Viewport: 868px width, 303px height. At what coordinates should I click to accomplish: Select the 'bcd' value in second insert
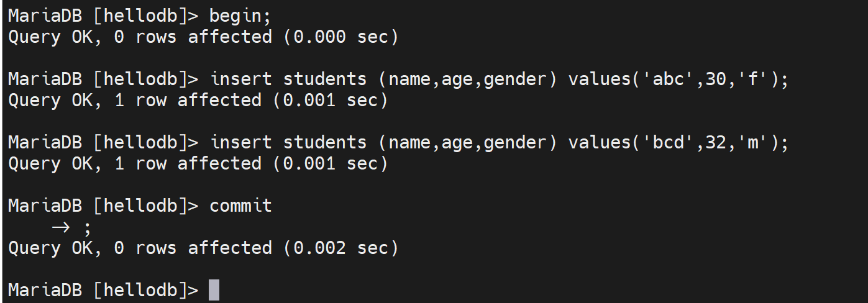(669, 143)
